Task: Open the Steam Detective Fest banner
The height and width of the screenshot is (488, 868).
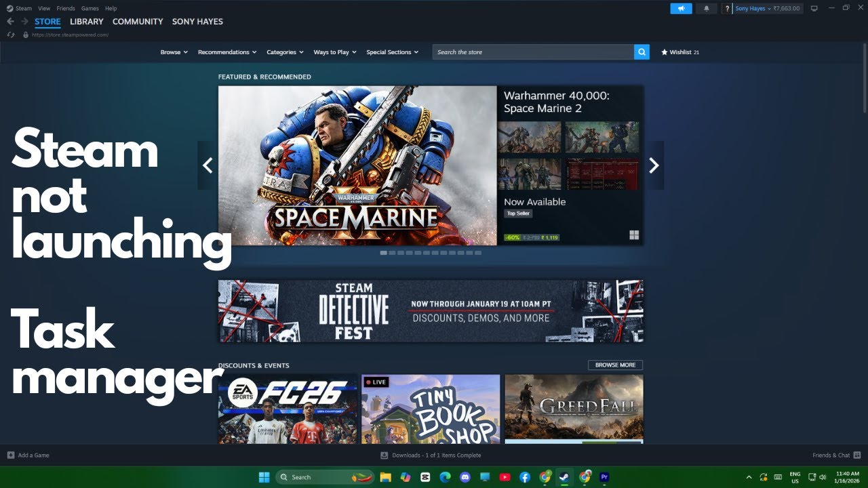Action: (431, 311)
